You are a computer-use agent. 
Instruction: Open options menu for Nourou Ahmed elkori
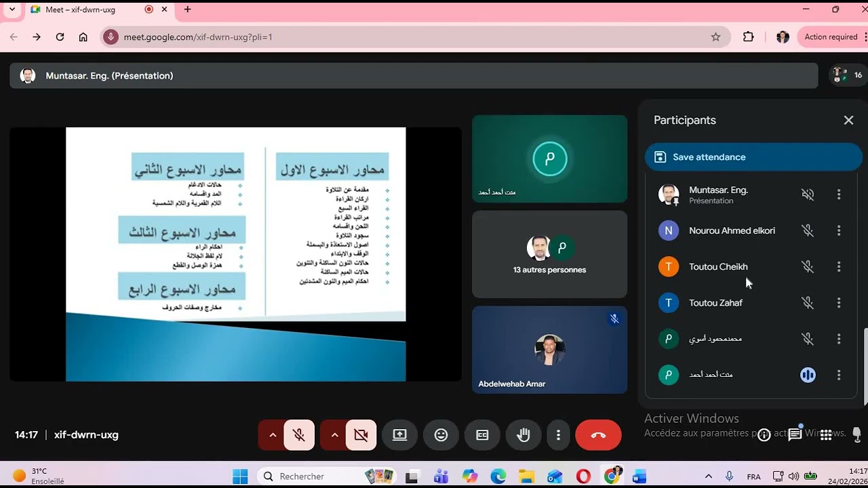(x=839, y=230)
